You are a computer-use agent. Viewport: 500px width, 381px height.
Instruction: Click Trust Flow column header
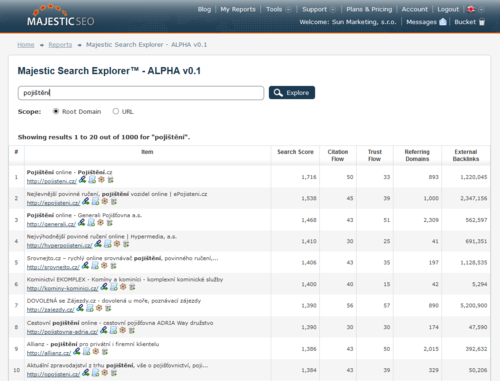(374, 155)
